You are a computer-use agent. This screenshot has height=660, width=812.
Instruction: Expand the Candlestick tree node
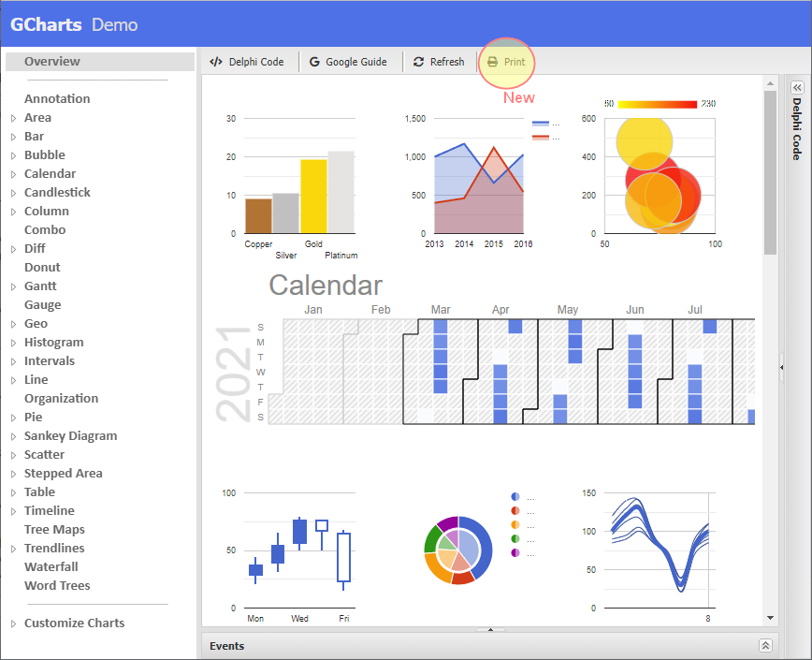click(x=13, y=193)
